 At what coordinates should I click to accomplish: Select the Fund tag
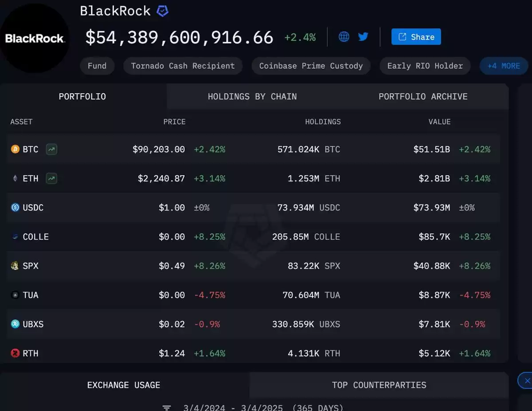97,66
